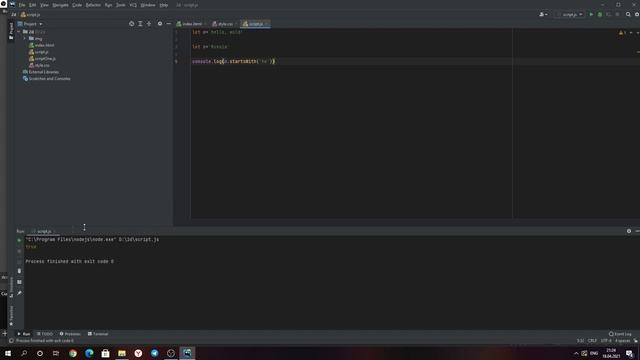Open Run panel settings gear icon

(x=629, y=231)
